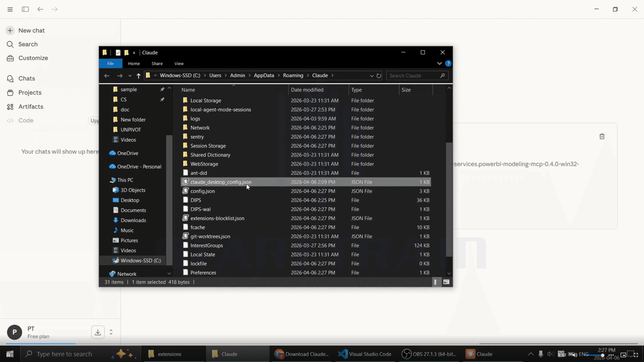Switch to details view icon in status bar

tap(435, 282)
